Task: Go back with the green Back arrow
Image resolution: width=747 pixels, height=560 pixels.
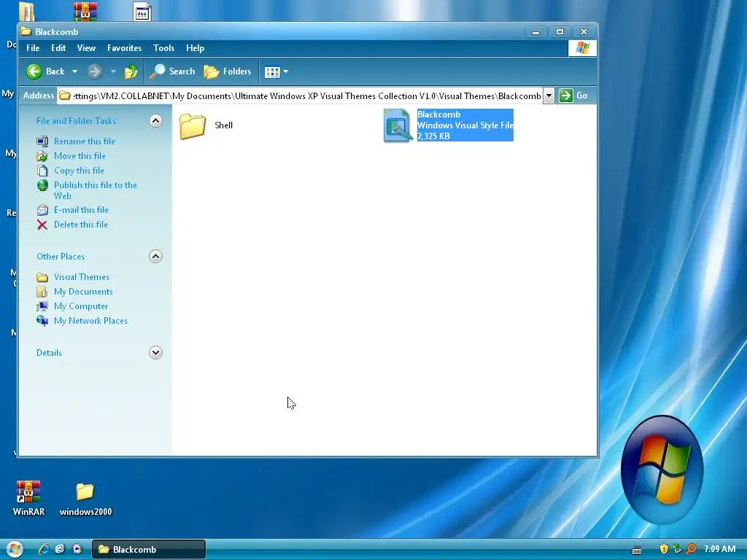Action: pyautogui.click(x=45, y=71)
